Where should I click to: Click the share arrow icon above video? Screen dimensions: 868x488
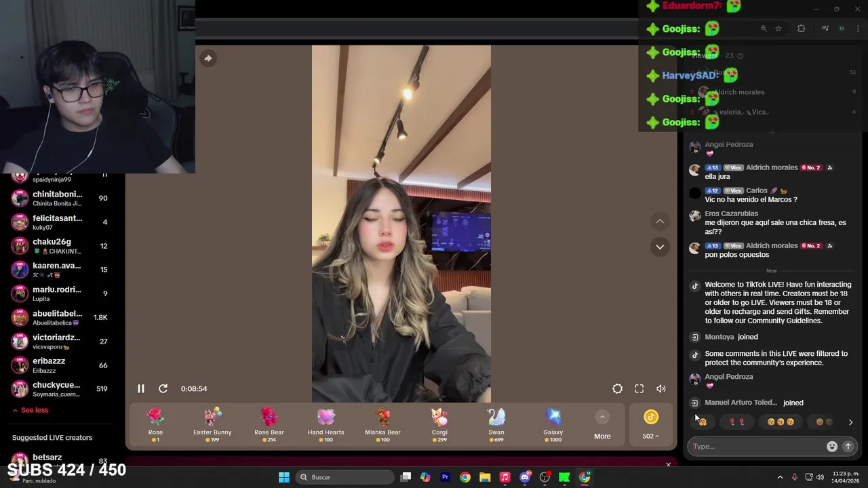208,58
